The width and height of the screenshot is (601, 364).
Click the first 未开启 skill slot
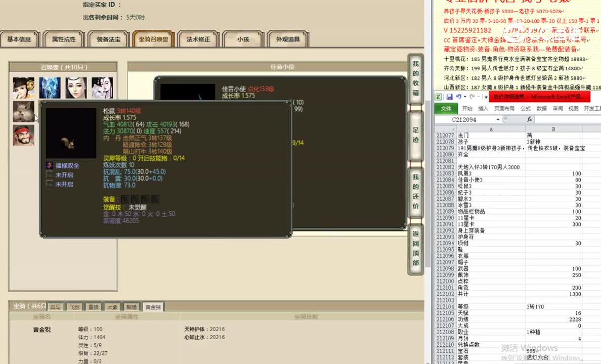50,175
